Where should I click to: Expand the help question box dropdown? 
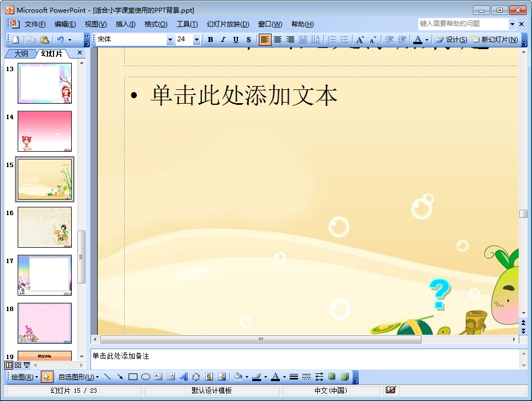coord(512,24)
